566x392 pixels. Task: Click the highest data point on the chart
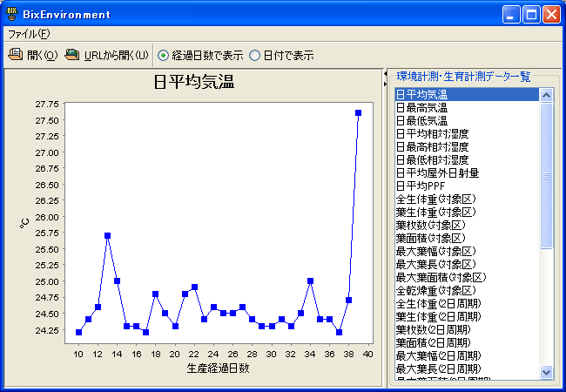click(x=358, y=112)
